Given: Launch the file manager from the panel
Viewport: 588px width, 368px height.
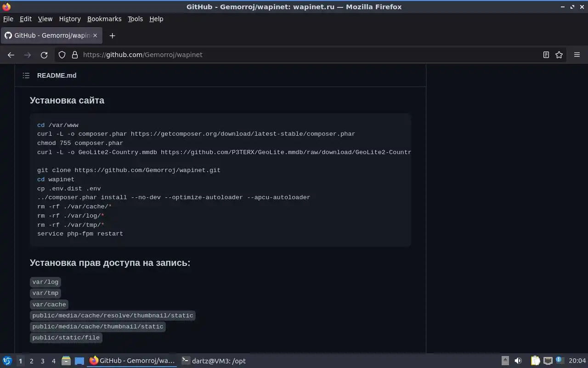Looking at the screenshot, I should pos(66,361).
